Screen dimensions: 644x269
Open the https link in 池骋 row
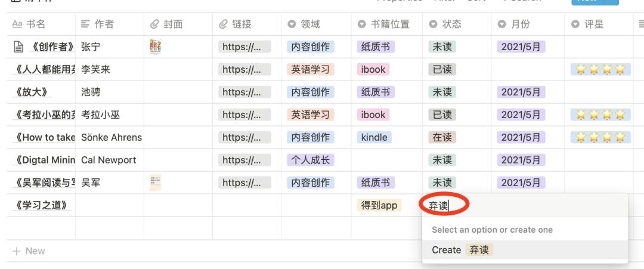(x=244, y=92)
